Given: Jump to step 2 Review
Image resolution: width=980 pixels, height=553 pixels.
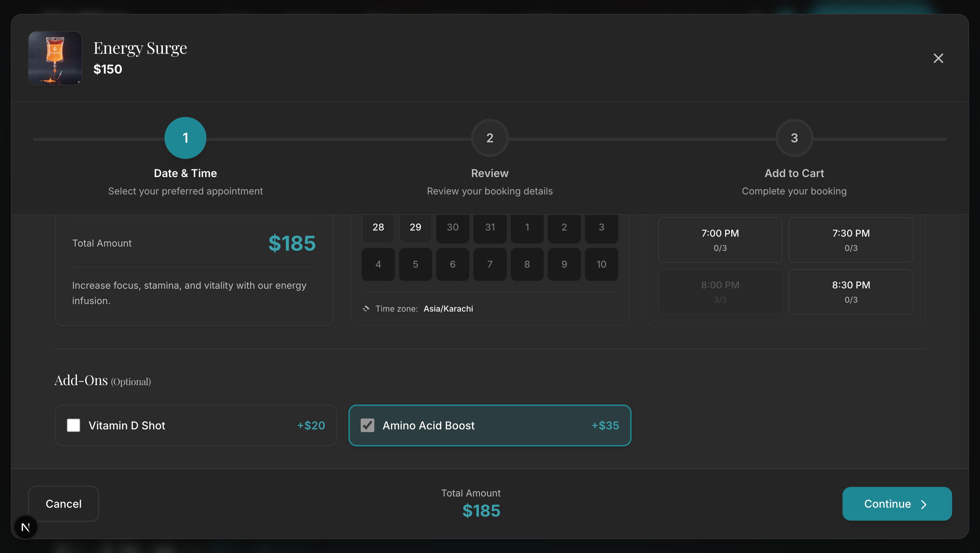Looking at the screenshot, I should point(490,138).
